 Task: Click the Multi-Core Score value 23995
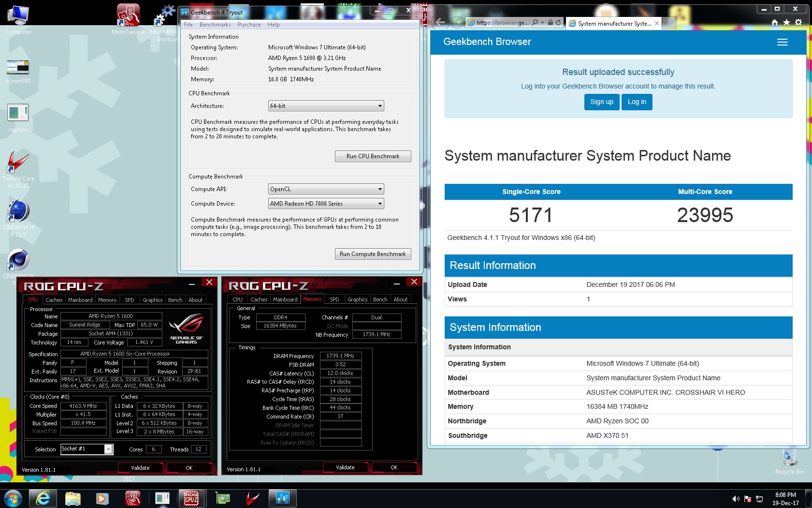point(705,215)
